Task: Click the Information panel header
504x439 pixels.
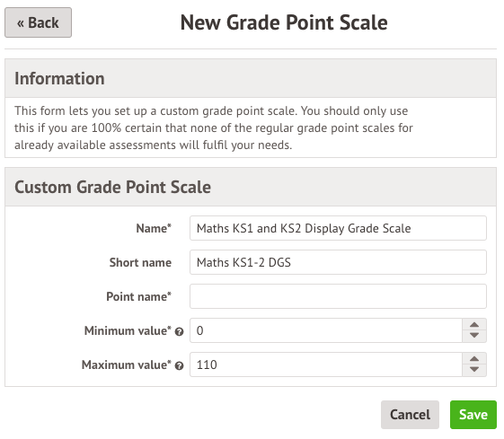Action: point(251,78)
